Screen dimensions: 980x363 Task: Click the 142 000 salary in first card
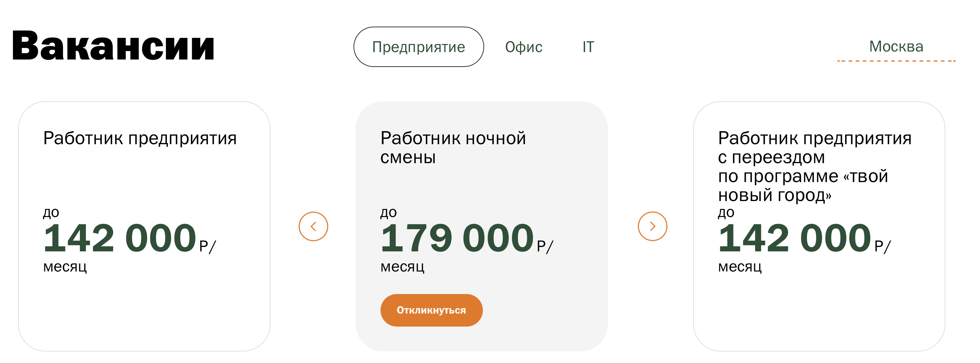120,238
